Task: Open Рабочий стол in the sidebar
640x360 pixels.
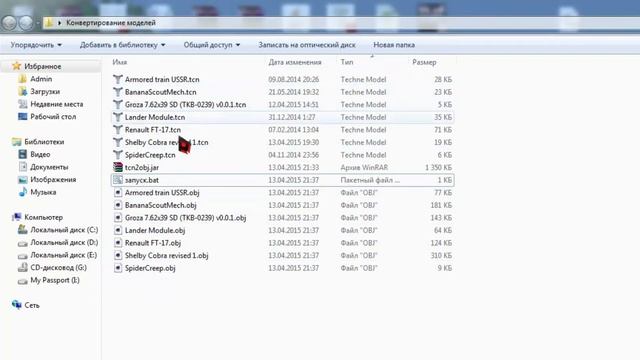Action: point(53,117)
